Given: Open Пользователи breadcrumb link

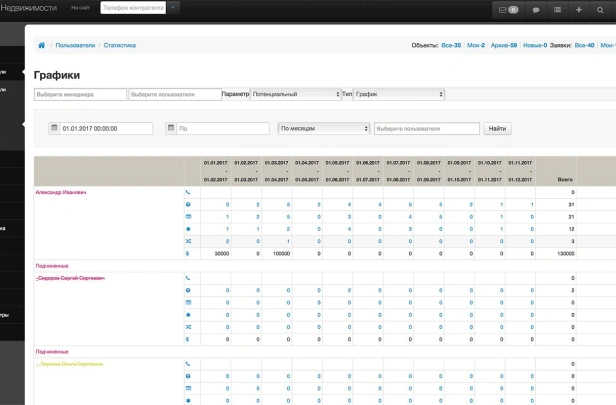Looking at the screenshot, I should 75,45.
